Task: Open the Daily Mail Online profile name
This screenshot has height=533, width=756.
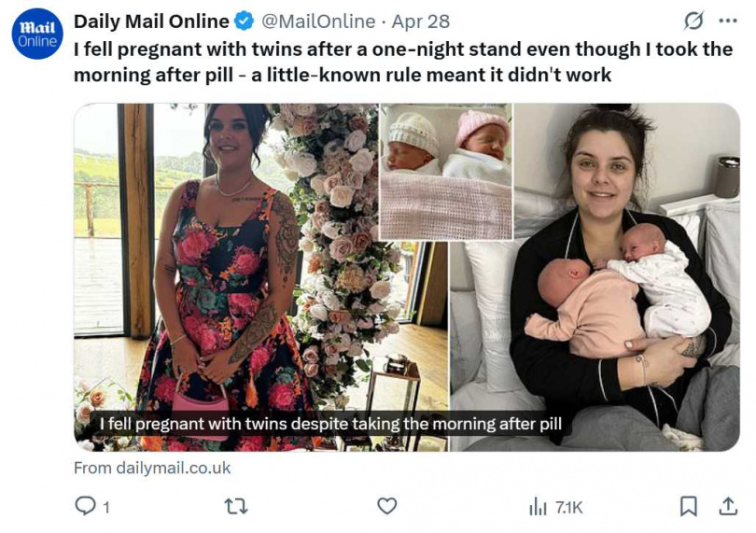Action: click(151, 21)
